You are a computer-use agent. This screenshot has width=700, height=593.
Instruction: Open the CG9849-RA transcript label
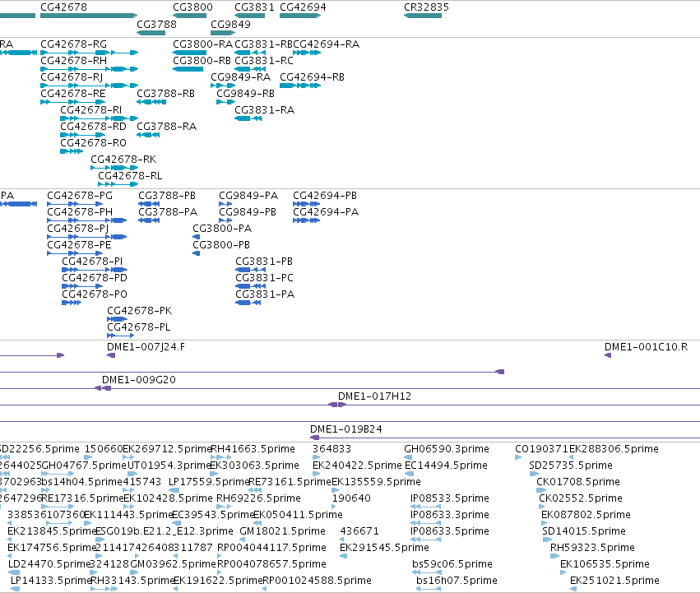241,77
